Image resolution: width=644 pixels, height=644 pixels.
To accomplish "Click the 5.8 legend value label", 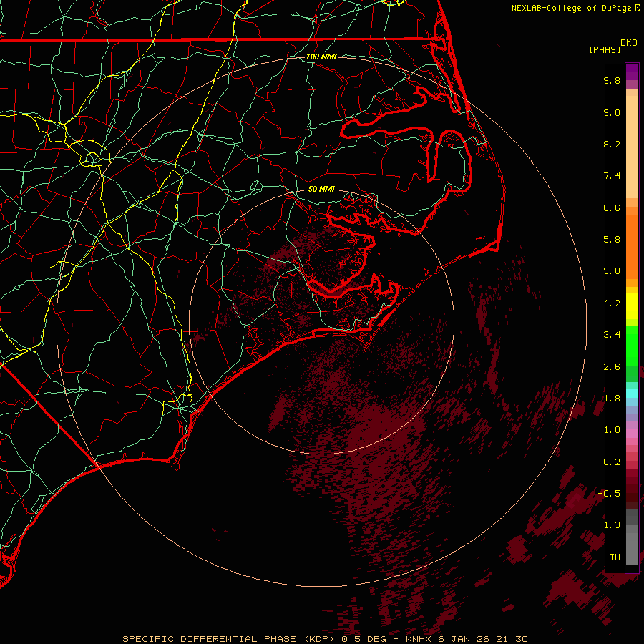I will coord(612,240).
